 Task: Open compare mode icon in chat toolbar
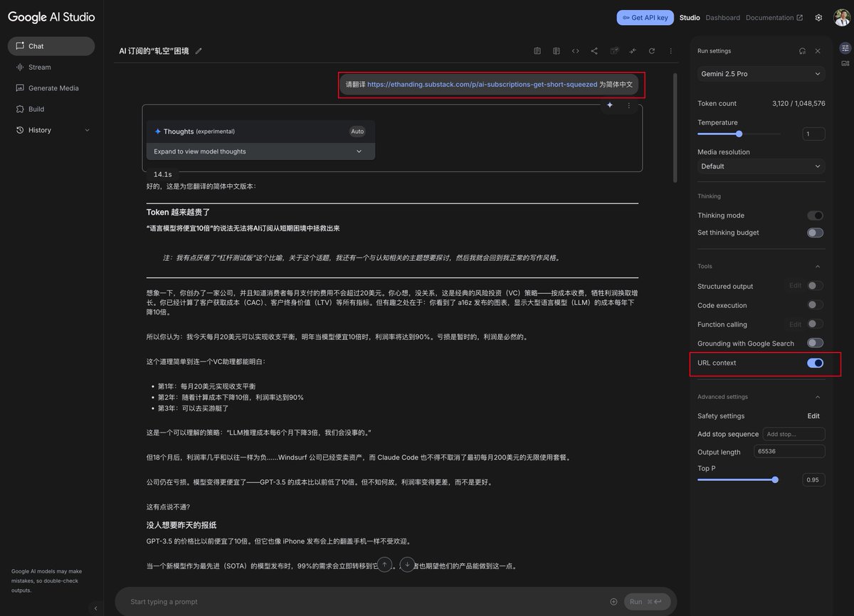click(x=557, y=51)
